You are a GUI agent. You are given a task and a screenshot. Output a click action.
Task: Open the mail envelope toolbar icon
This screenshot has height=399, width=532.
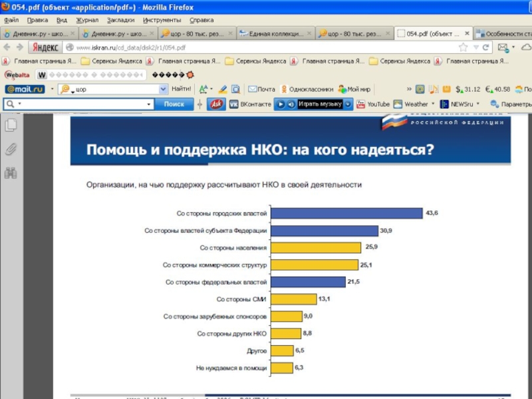tap(503, 48)
